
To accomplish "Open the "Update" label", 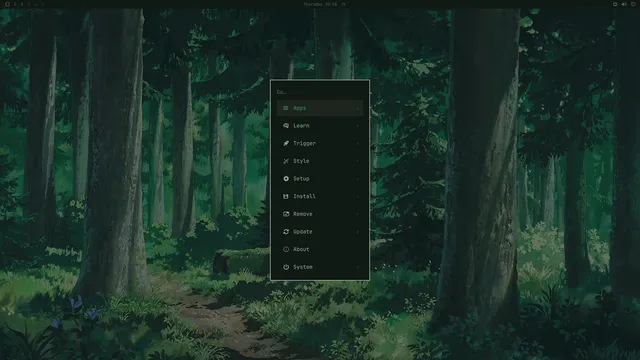I will tap(303, 232).
